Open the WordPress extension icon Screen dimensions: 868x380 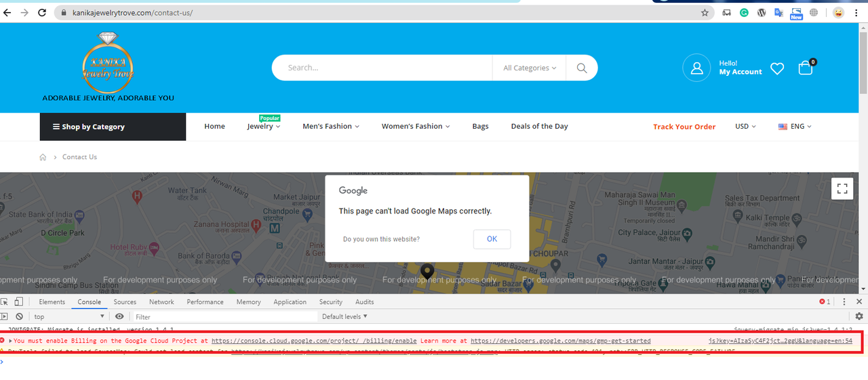762,13
